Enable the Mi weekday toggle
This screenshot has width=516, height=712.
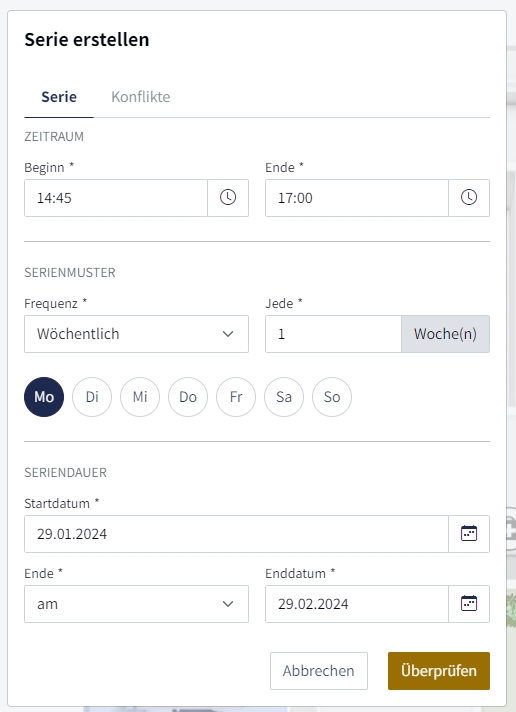(x=140, y=397)
